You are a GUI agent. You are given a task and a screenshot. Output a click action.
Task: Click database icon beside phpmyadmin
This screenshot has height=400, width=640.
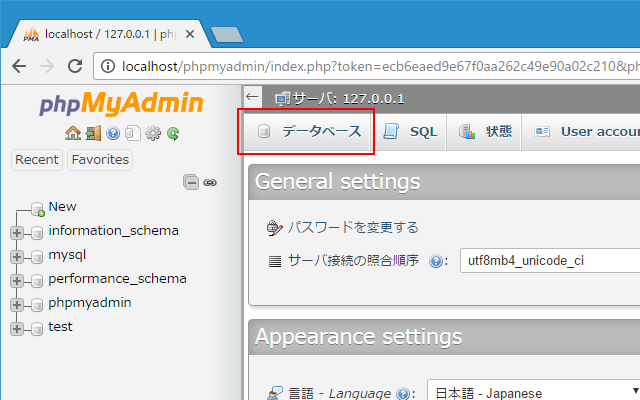coord(37,304)
